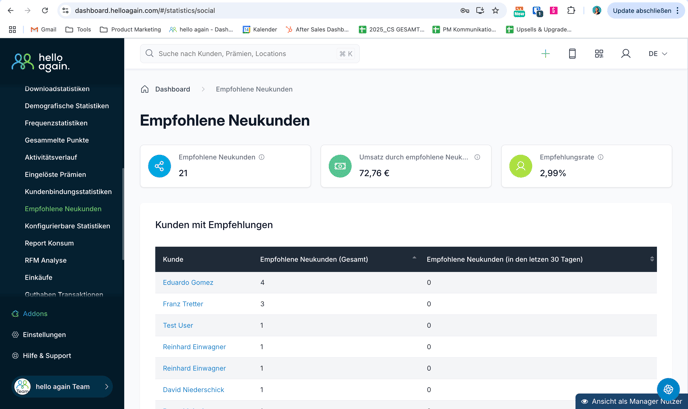The image size is (688, 409).
Task: Open Gesammelte Punkte in sidebar
Action: click(57, 140)
